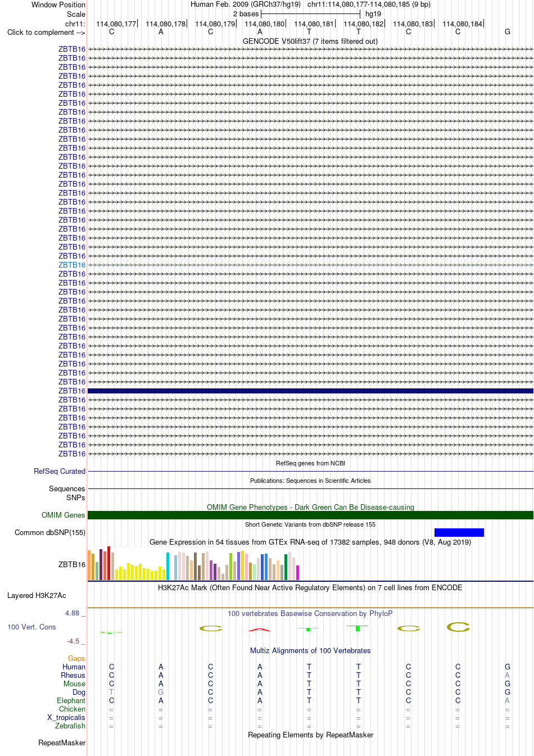Click 'Multiz Alignments of 100 Vertebrates' title
This screenshot has width=534, height=756.
[x=310, y=650]
